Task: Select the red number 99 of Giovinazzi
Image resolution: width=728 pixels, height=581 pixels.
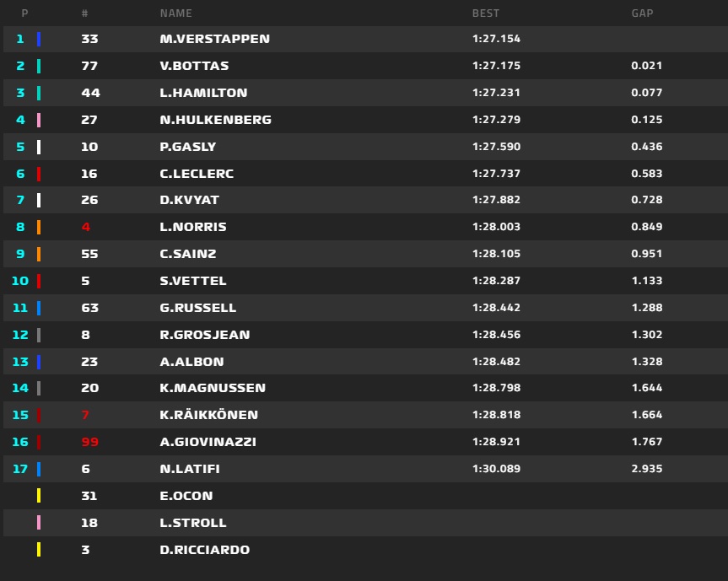Action: [89, 442]
